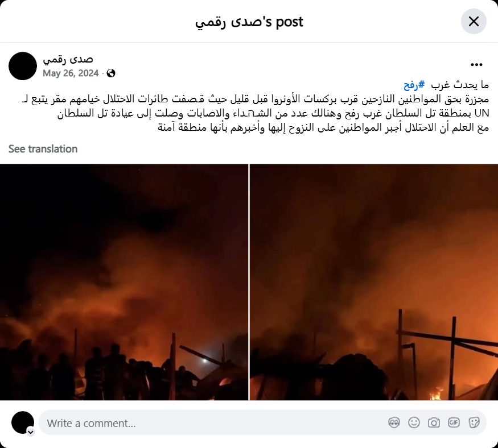
Task: Click your profile avatar beside comment box
Action: tap(23, 422)
